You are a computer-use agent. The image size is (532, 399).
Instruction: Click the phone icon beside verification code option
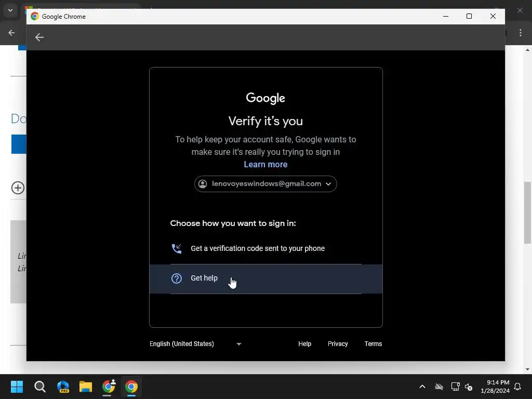pos(177,249)
